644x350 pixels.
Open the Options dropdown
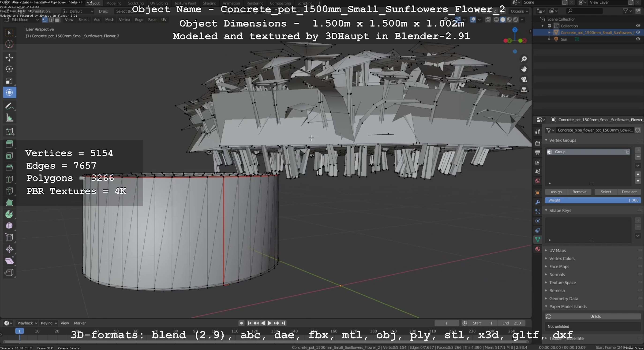pyautogui.click(x=519, y=11)
